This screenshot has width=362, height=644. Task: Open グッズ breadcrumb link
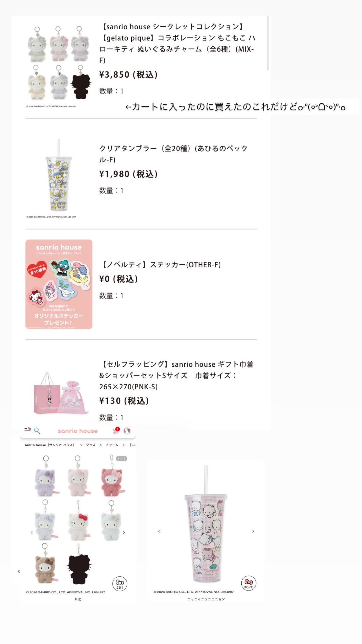[x=91, y=445]
